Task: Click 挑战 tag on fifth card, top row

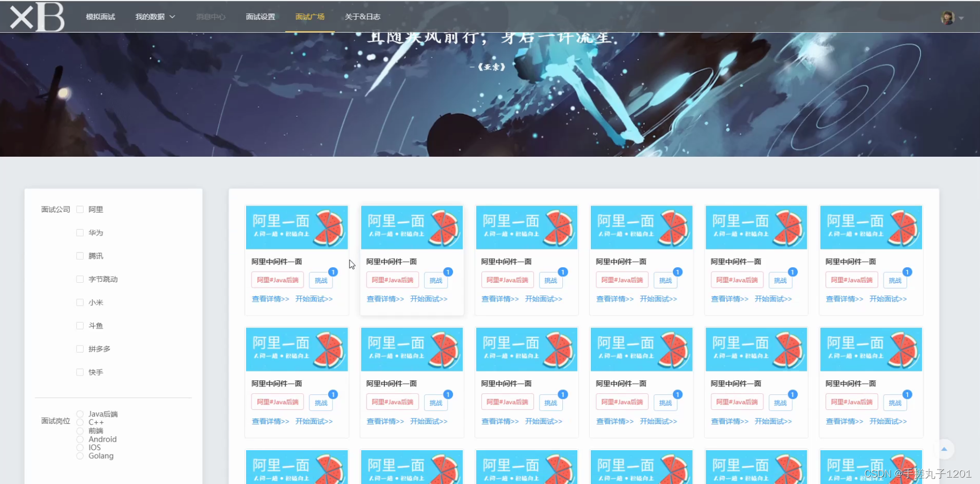Action: tap(781, 280)
